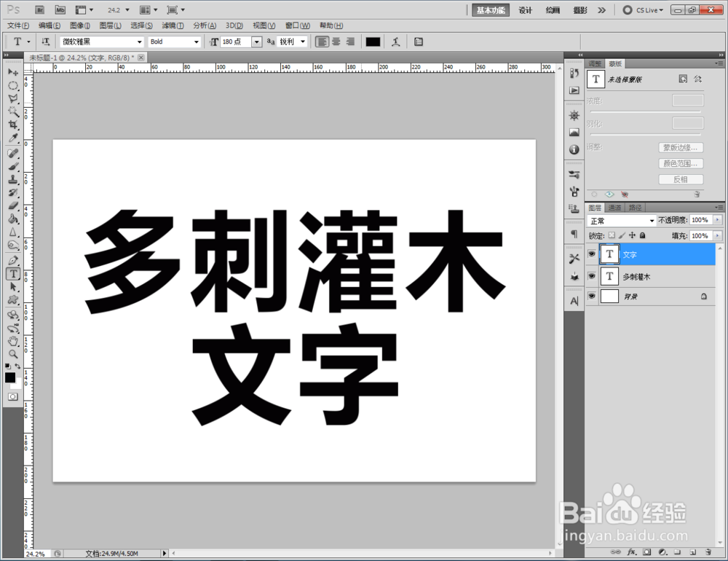This screenshot has width=728, height=561.
Task: Open font size dropdown arrow
Action: 257,42
